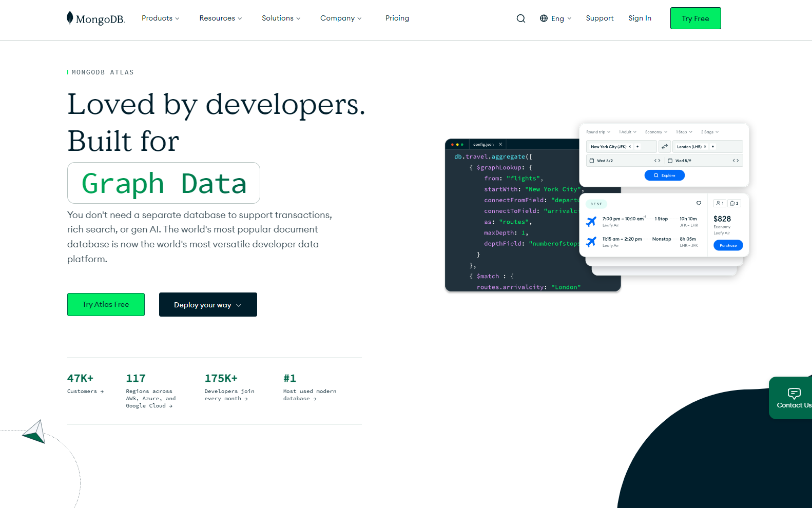
Task: Remove New York City (JFK) chip
Action: tap(630, 147)
